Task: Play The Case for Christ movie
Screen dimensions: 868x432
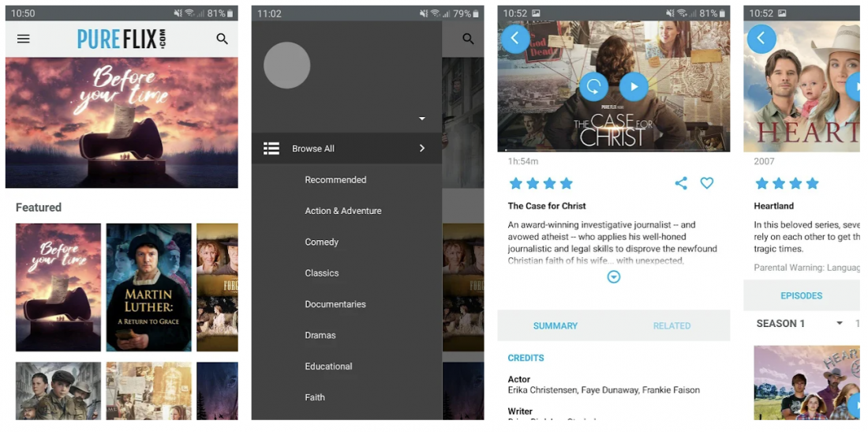Action: [633, 86]
